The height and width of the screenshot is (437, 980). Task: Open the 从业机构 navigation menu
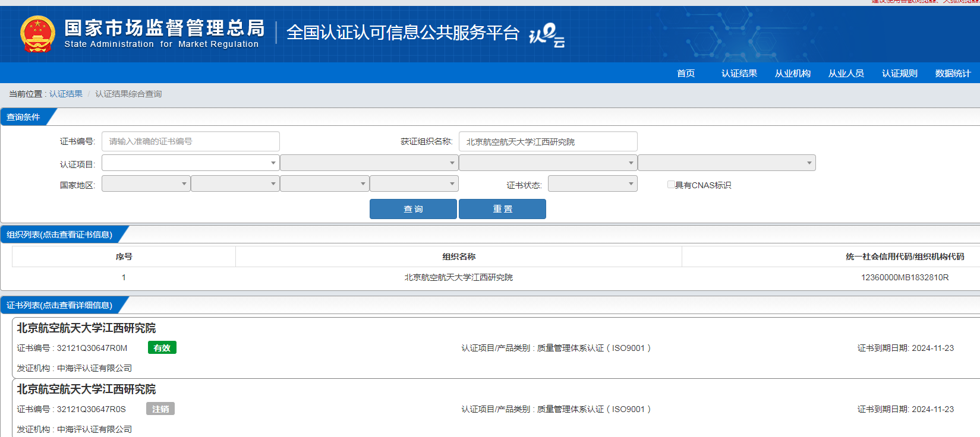(x=793, y=73)
